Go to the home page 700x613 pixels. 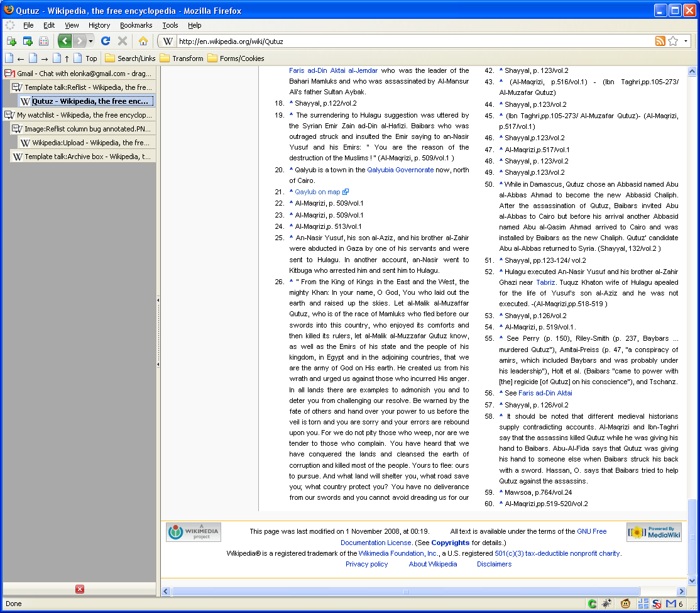point(143,41)
